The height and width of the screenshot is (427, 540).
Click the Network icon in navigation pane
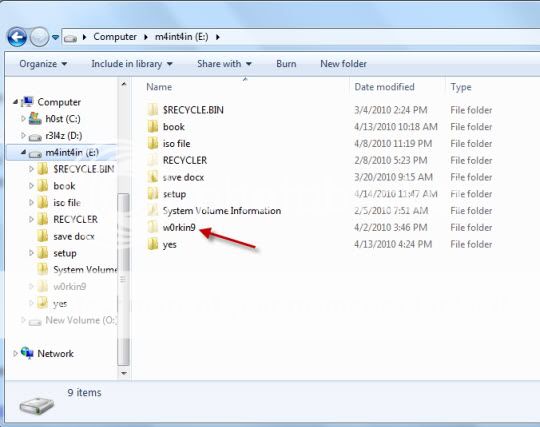click(28, 353)
